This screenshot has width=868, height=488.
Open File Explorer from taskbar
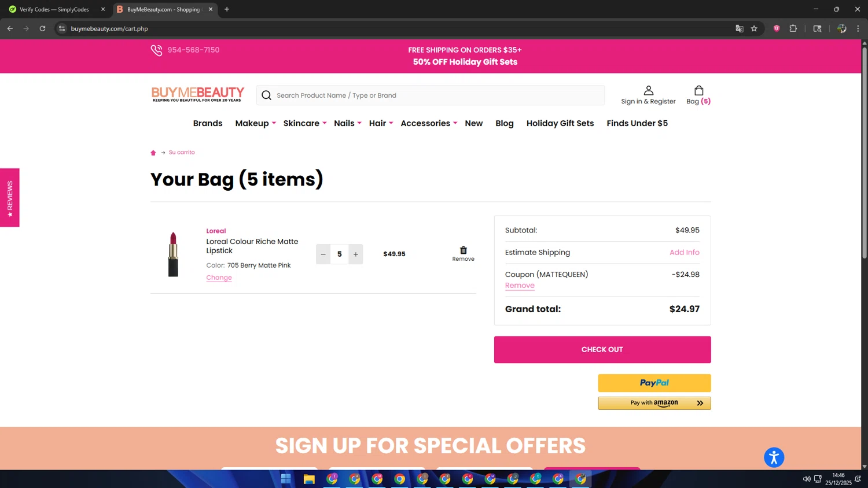309,479
